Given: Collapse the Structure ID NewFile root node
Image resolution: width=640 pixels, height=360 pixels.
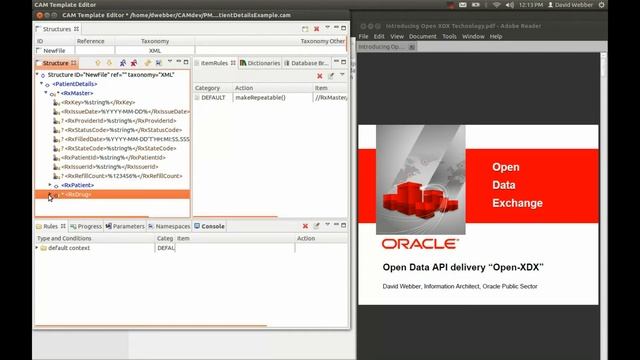Looking at the screenshot, I should tap(37, 75).
